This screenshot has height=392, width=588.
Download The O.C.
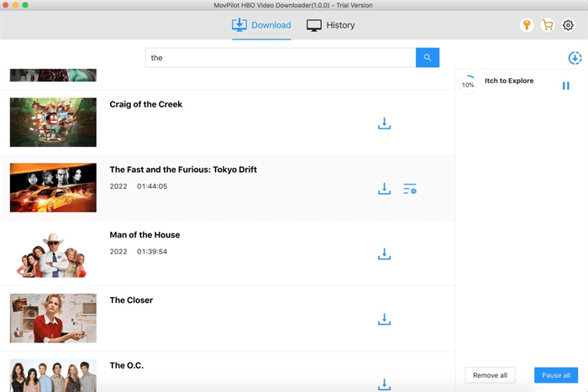tap(384, 384)
